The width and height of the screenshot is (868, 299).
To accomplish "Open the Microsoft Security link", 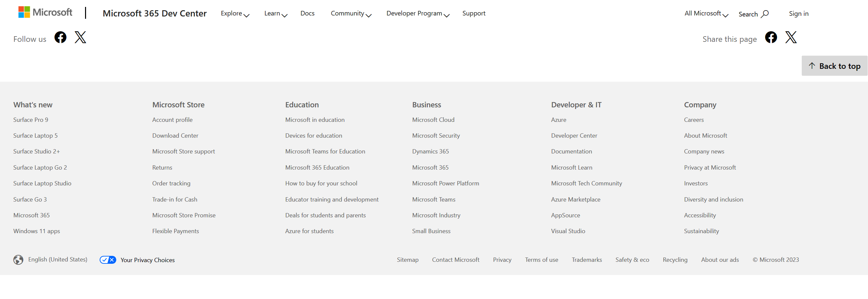I will click(436, 135).
